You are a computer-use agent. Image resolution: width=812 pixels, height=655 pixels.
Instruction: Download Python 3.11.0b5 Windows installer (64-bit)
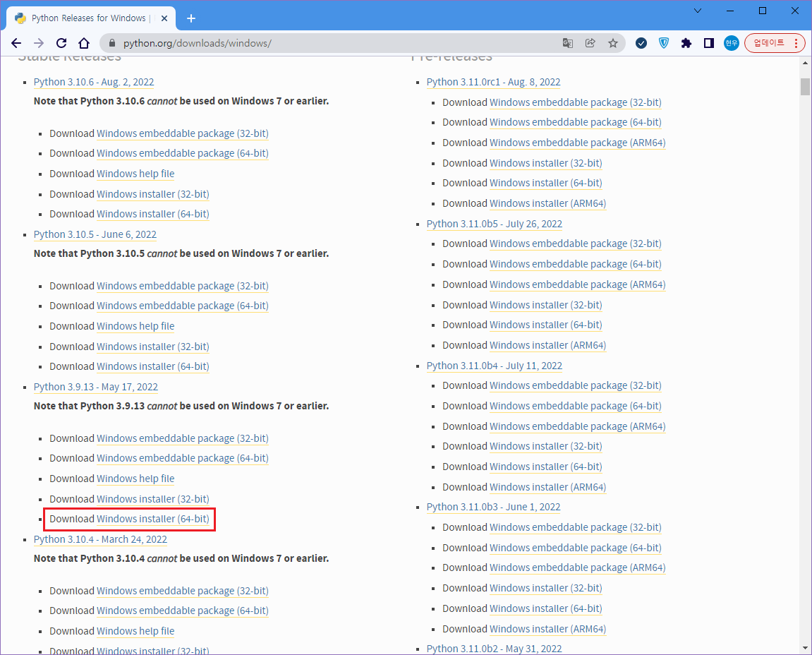pos(546,325)
